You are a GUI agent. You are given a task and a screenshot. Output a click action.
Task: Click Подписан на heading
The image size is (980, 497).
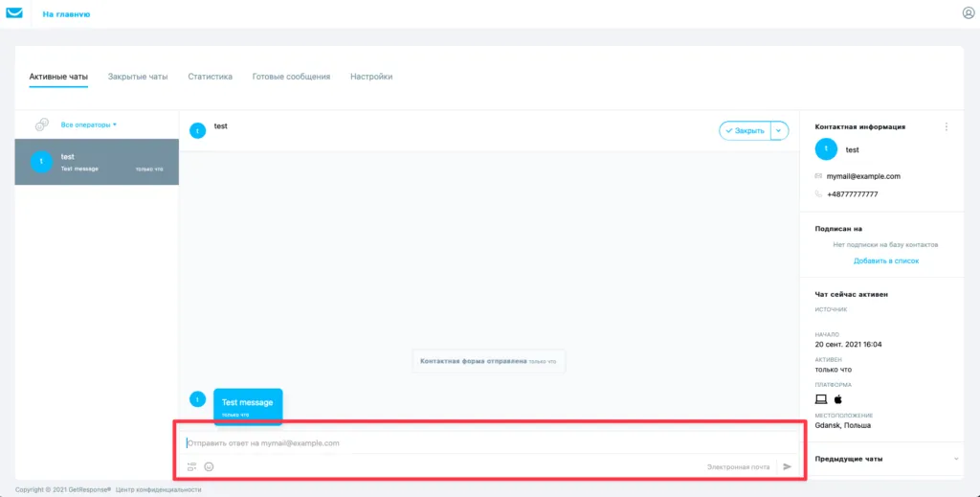click(838, 229)
